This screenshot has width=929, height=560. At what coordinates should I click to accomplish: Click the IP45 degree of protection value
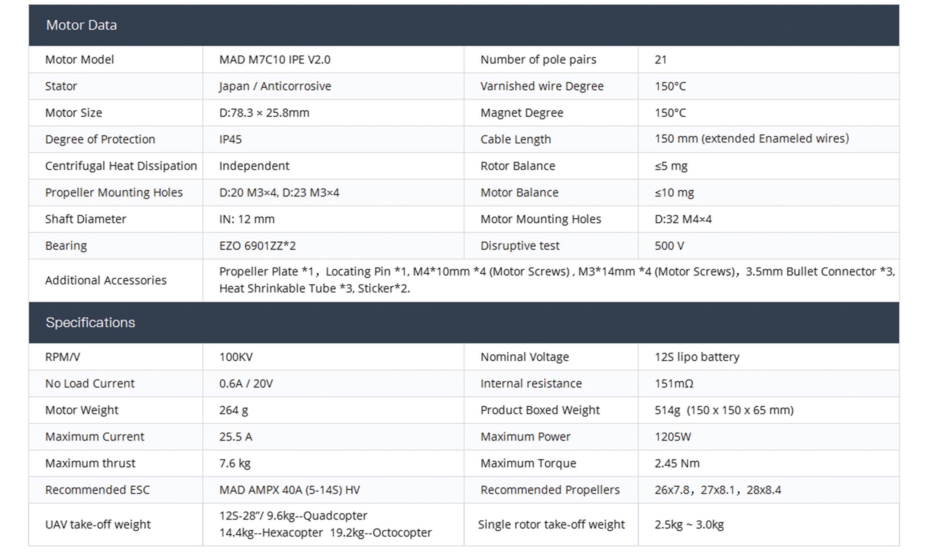pyautogui.click(x=230, y=139)
